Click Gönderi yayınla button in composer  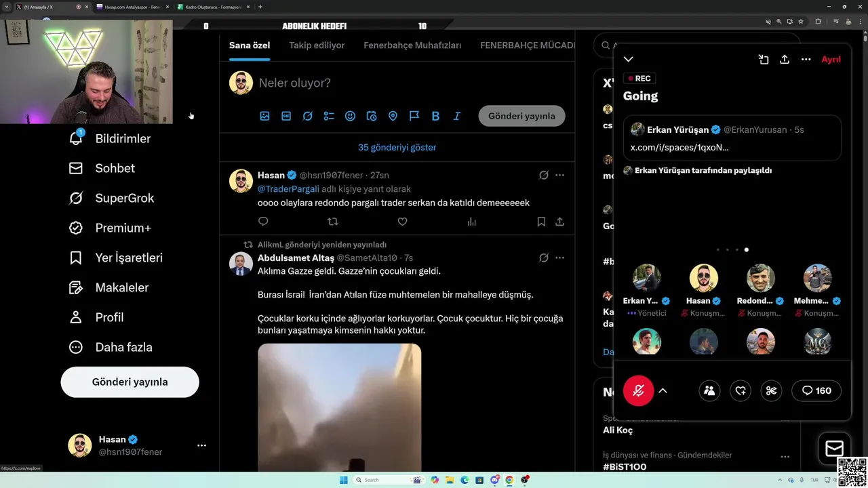click(x=521, y=116)
